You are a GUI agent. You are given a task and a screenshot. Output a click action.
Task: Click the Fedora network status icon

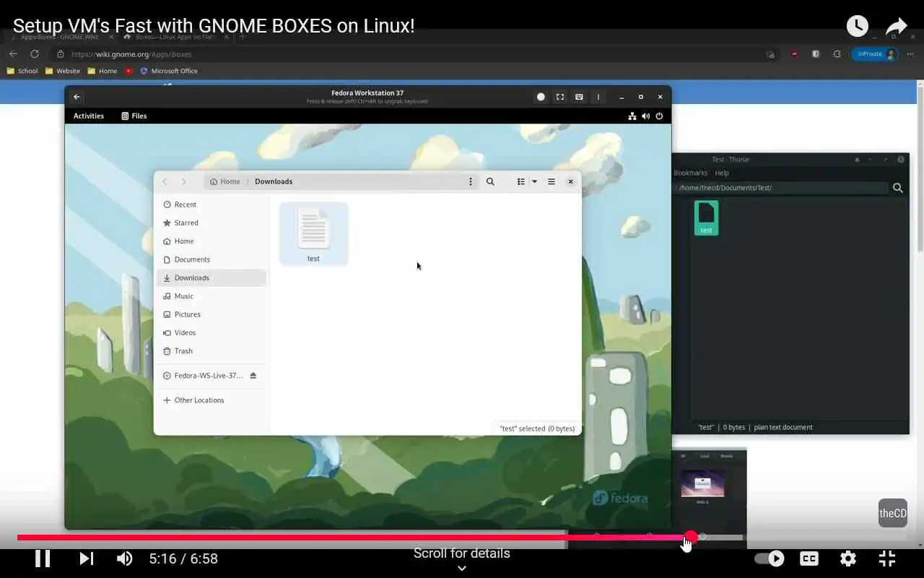[632, 116]
